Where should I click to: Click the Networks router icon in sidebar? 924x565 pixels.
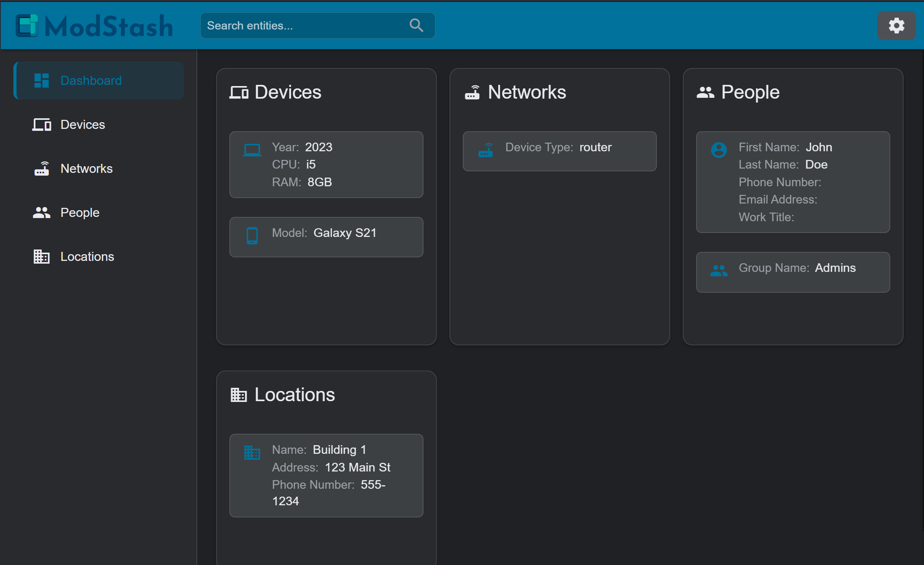pos(42,168)
